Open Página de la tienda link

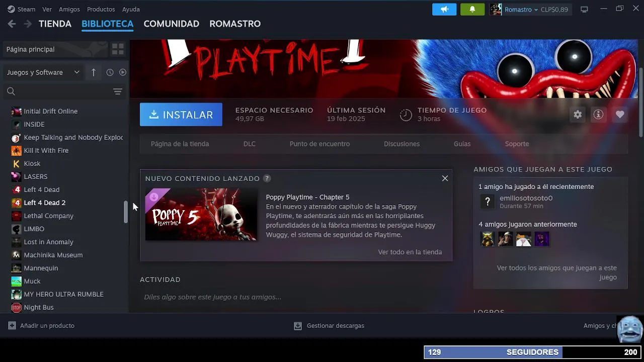180,144
